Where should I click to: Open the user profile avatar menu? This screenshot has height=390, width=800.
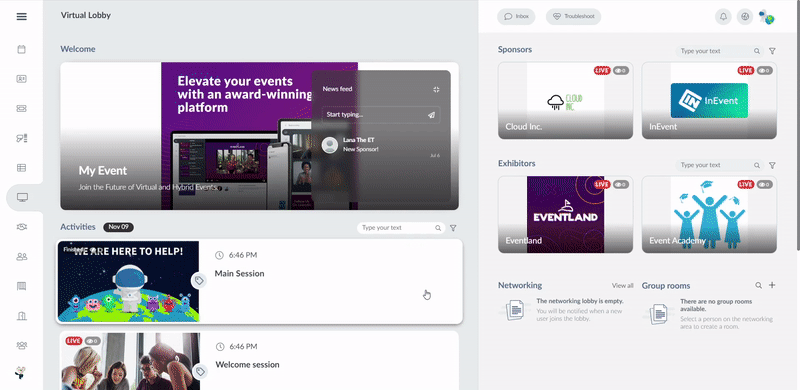767,17
